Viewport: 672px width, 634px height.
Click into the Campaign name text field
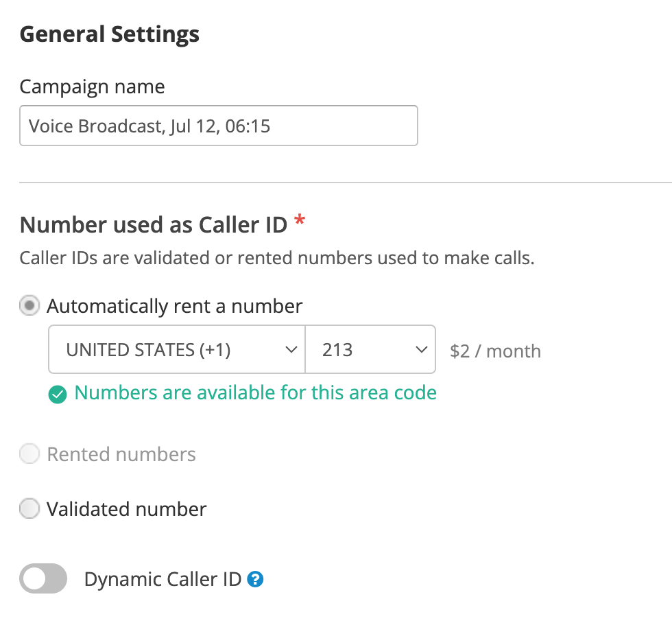click(x=219, y=126)
